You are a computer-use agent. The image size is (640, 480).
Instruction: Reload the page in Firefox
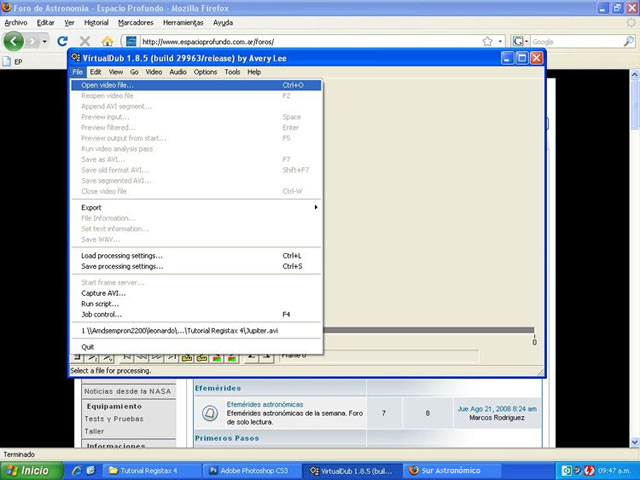point(62,42)
